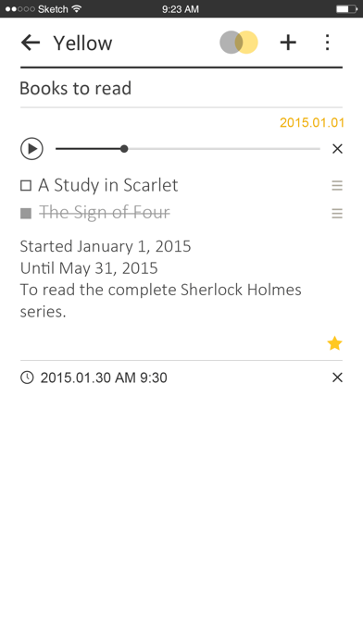Image resolution: width=363 pixels, height=644 pixels.
Task: Open the yellow color circles picker
Action: click(x=239, y=43)
